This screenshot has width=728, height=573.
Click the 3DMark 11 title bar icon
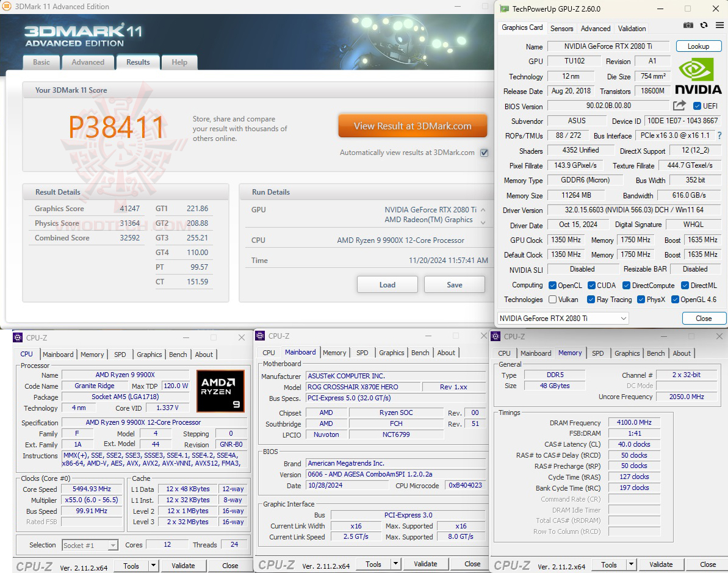pos(8,6)
